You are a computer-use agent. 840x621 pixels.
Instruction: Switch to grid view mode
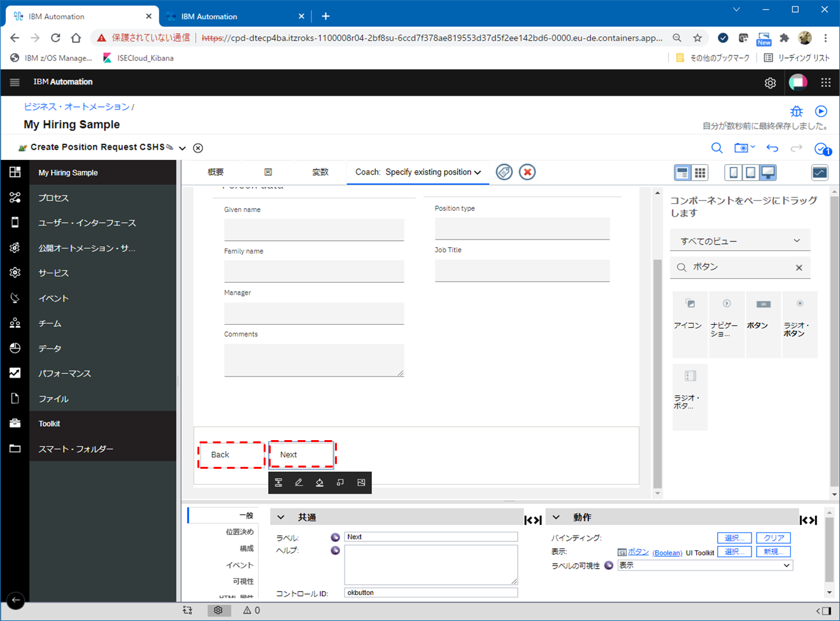(x=700, y=173)
